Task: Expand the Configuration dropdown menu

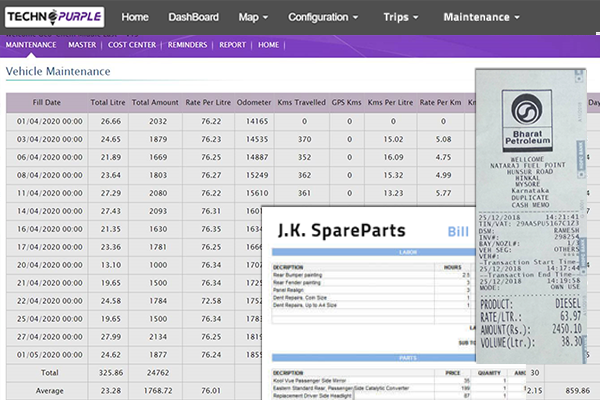Action: click(x=323, y=17)
